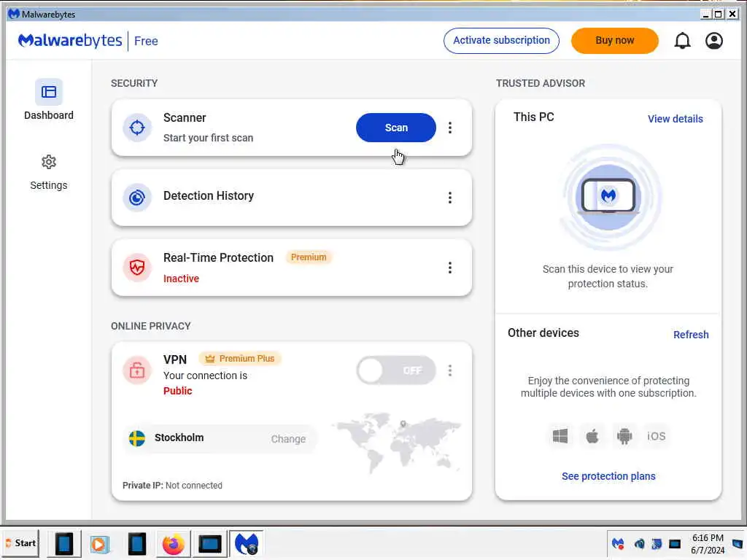747x560 pixels.
Task: Click the Sweden flag icon
Action: click(x=137, y=438)
